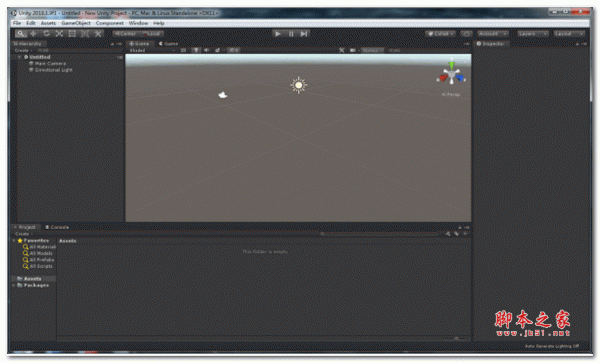The width and height of the screenshot is (600, 363).
Task: Switch to the Hierarchy tab
Action: pyautogui.click(x=28, y=44)
